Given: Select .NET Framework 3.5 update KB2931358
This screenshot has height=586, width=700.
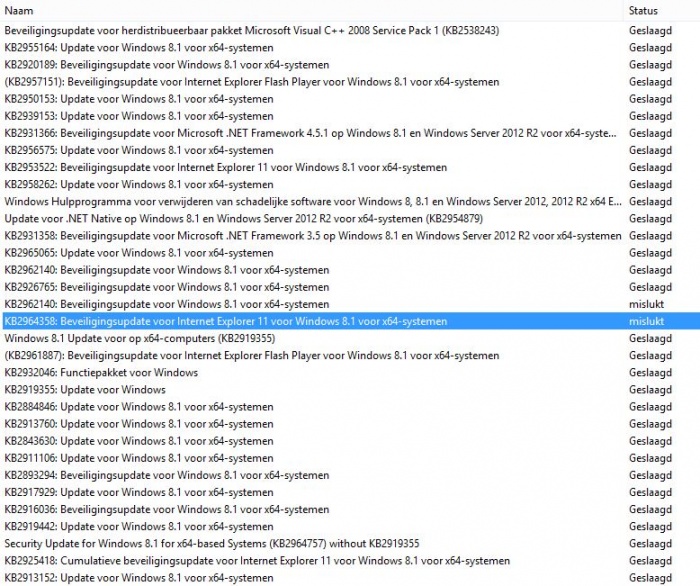Looking at the screenshot, I should point(350,236).
